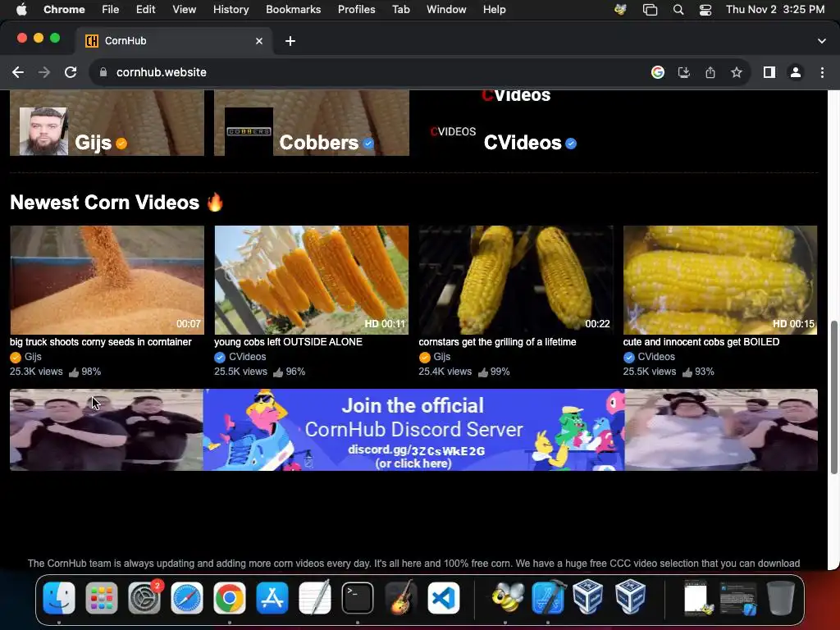Expand the tab search chevron
The image size is (840, 630).
(821, 41)
